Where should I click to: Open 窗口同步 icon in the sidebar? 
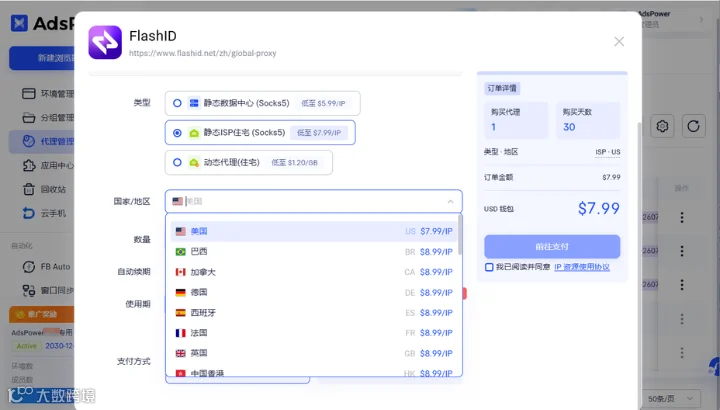tap(28, 291)
